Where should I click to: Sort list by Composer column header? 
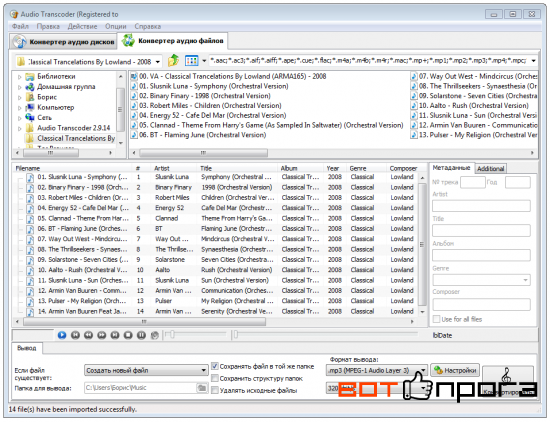403,168
